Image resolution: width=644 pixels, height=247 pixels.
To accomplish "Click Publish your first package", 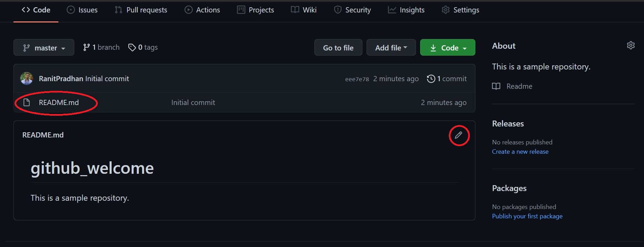I will tap(527, 216).
